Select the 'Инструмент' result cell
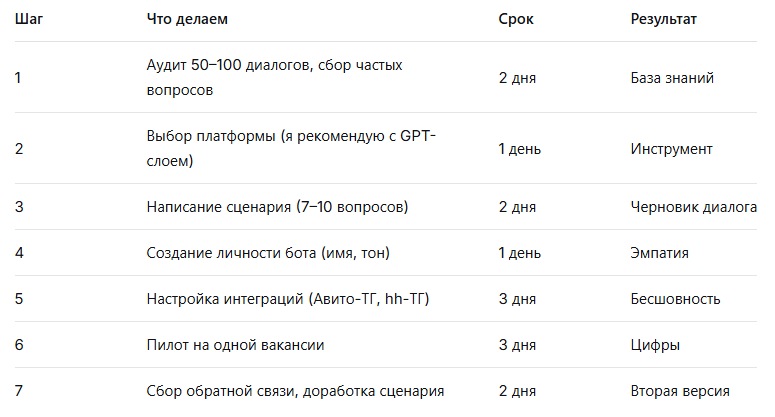The height and width of the screenshot is (417, 775). 671,149
